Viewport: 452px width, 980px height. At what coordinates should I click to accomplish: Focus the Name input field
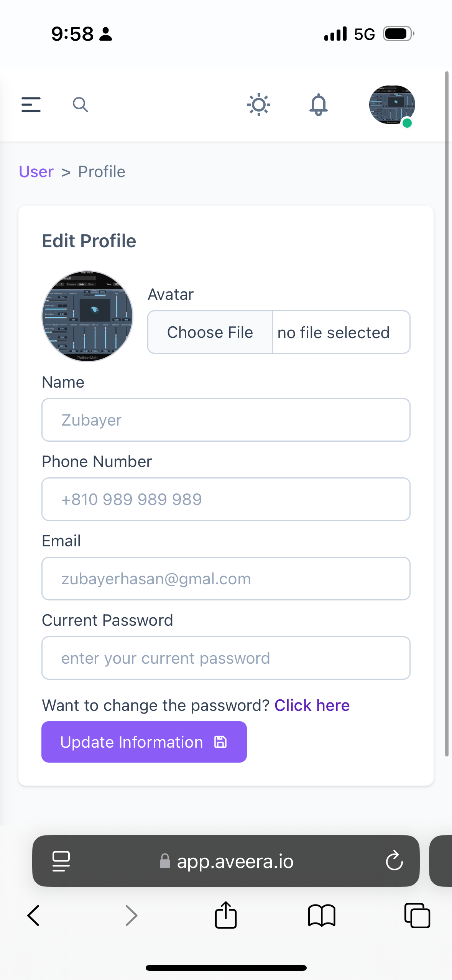click(x=226, y=420)
